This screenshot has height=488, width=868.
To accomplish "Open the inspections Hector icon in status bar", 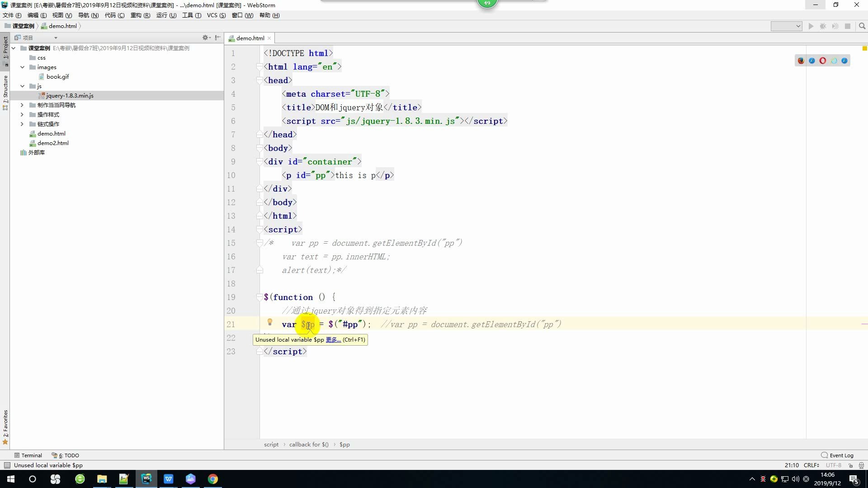I will coord(861,465).
